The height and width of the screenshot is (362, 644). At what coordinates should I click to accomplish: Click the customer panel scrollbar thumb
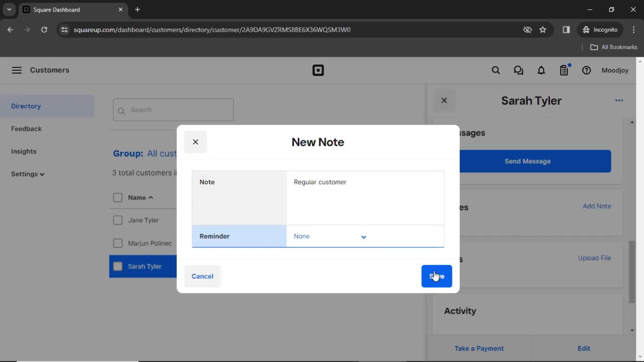(632, 272)
